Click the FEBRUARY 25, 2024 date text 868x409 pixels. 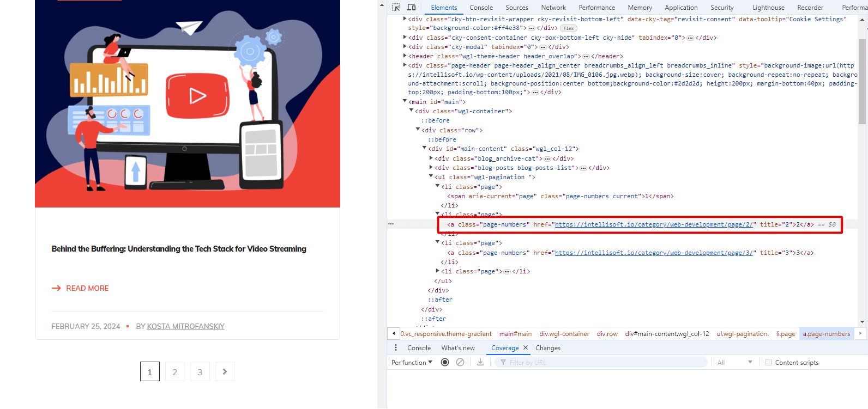pyautogui.click(x=86, y=326)
